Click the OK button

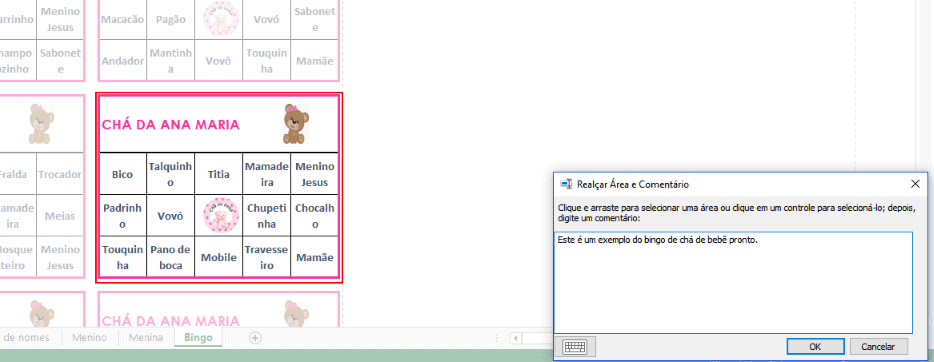[815, 347]
